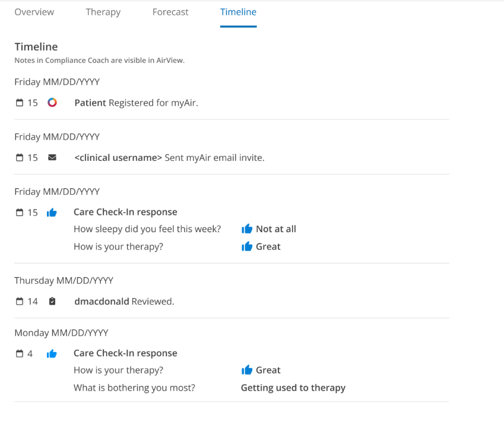Click the Reviewed clipboard check icon

52,301
